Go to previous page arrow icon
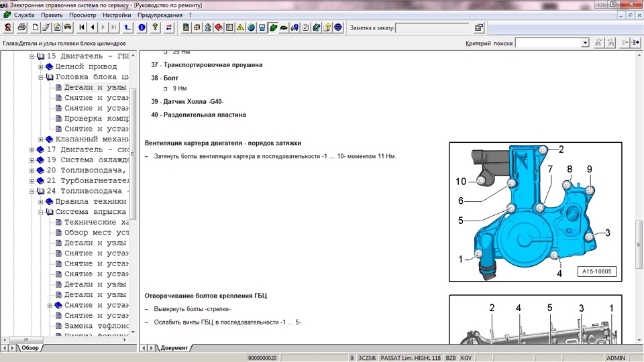644x362 pixels. coord(93,27)
